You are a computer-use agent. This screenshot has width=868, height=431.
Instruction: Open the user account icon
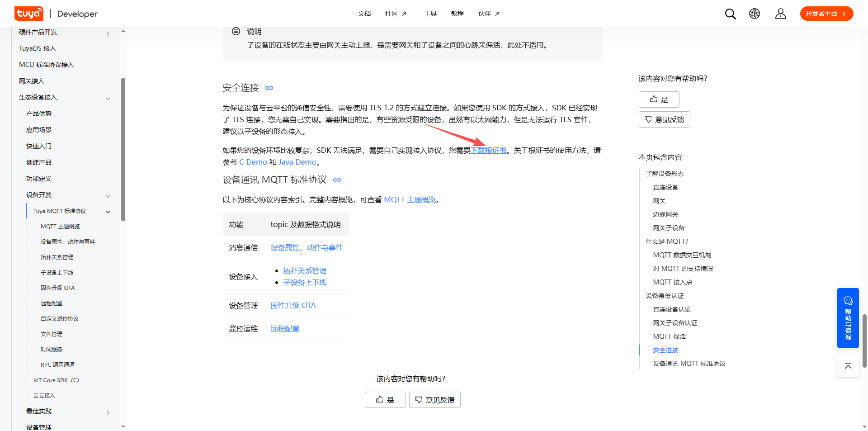tap(781, 14)
